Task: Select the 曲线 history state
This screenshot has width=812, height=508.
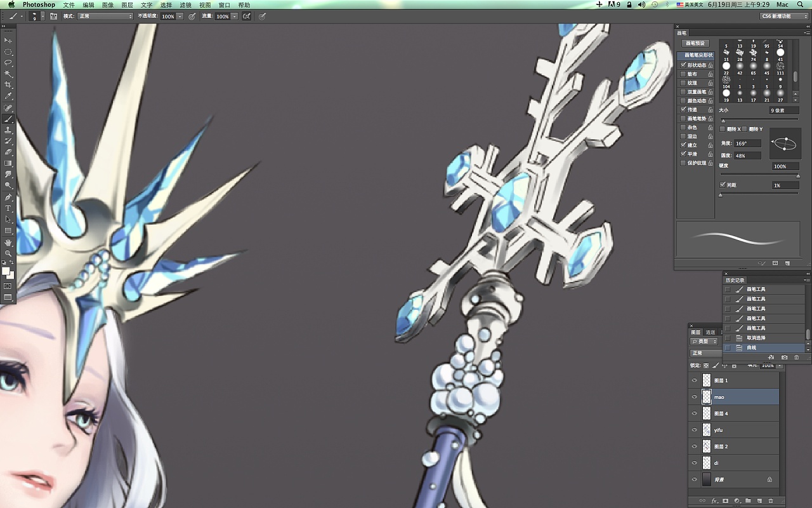Action: 764,347
